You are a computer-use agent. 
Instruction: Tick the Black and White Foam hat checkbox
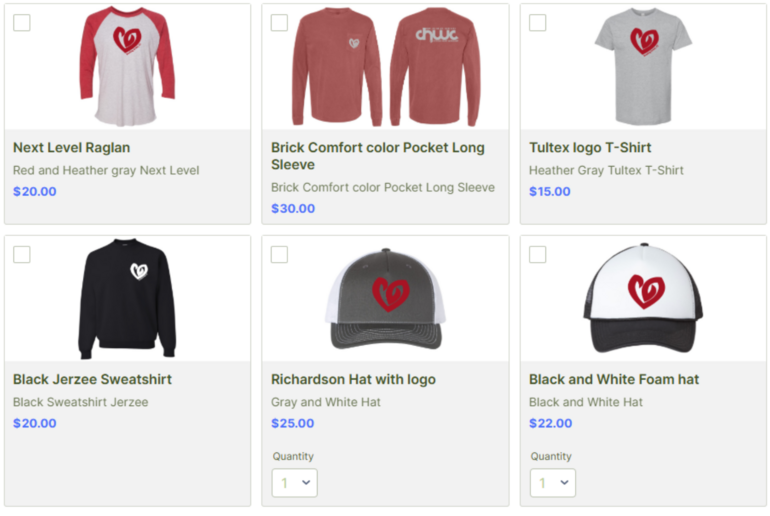tap(538, 255)
